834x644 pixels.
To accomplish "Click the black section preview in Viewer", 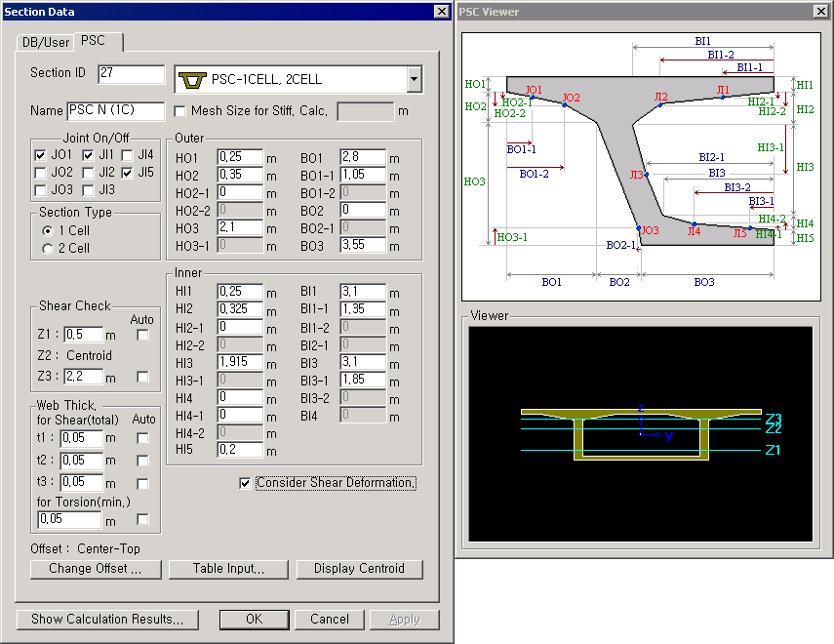I will point(641,434).
